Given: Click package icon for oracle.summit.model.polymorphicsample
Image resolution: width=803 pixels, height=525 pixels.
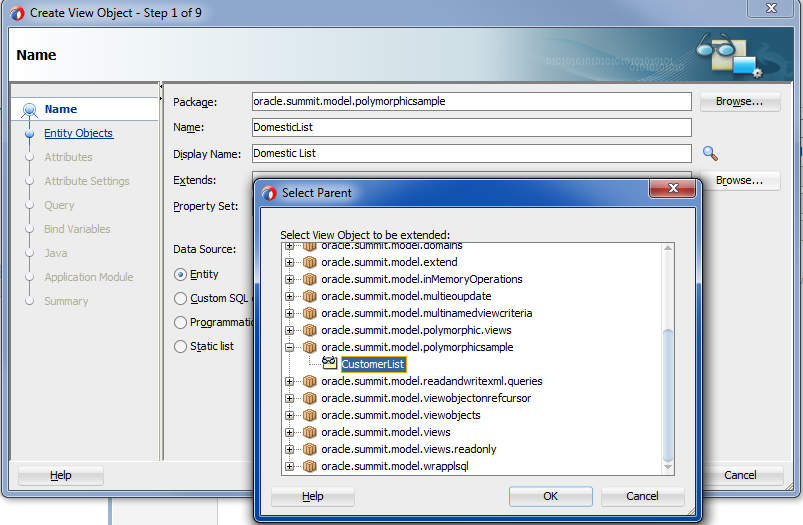Looking at the screenshot, I should point(309,347).
